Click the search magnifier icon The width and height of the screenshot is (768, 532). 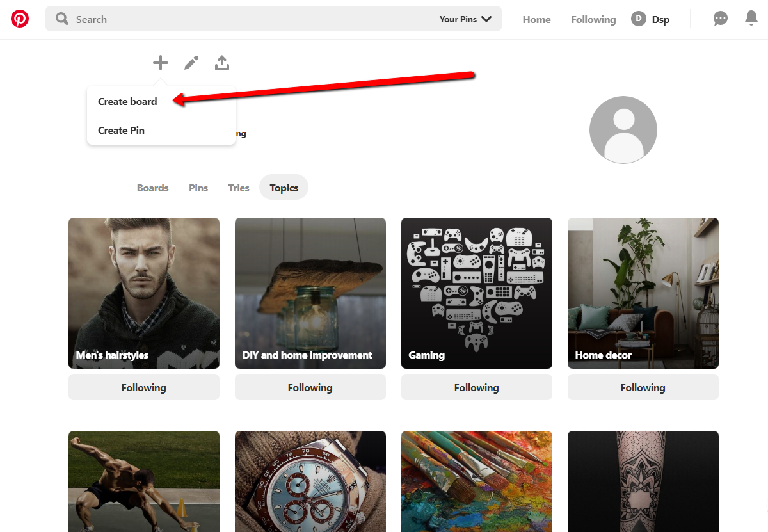(x=62, y=19)
